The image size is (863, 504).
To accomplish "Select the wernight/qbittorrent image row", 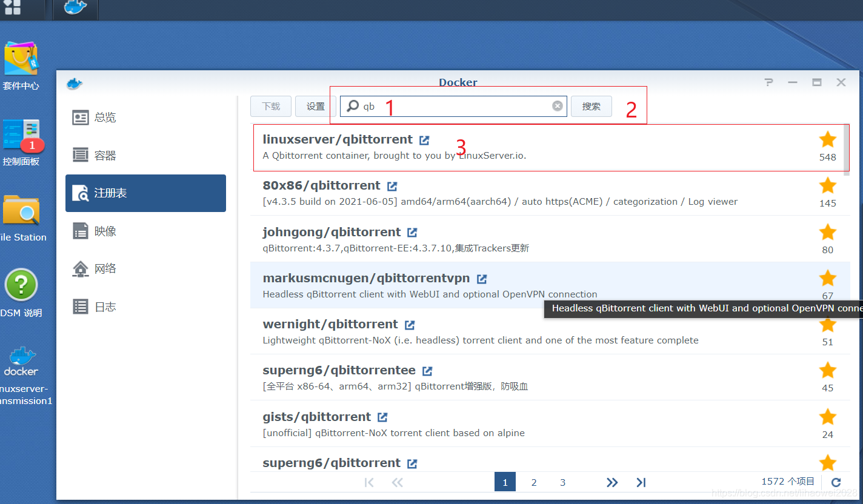I will (550, 331).
